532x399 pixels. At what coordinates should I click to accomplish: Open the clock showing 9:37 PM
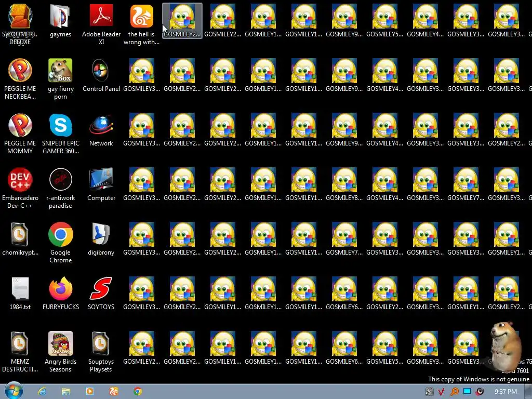click(x=506, y=392)
